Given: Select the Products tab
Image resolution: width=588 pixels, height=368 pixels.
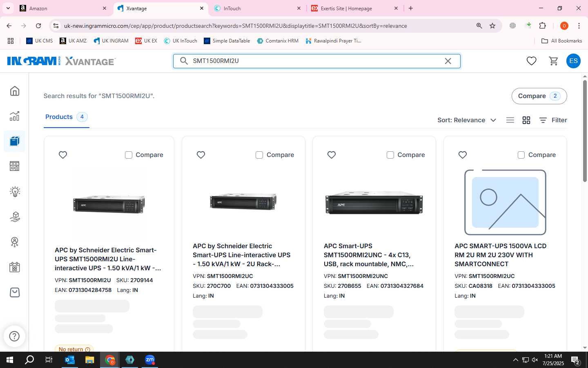Looking at the screenshot, I should 66,117.
